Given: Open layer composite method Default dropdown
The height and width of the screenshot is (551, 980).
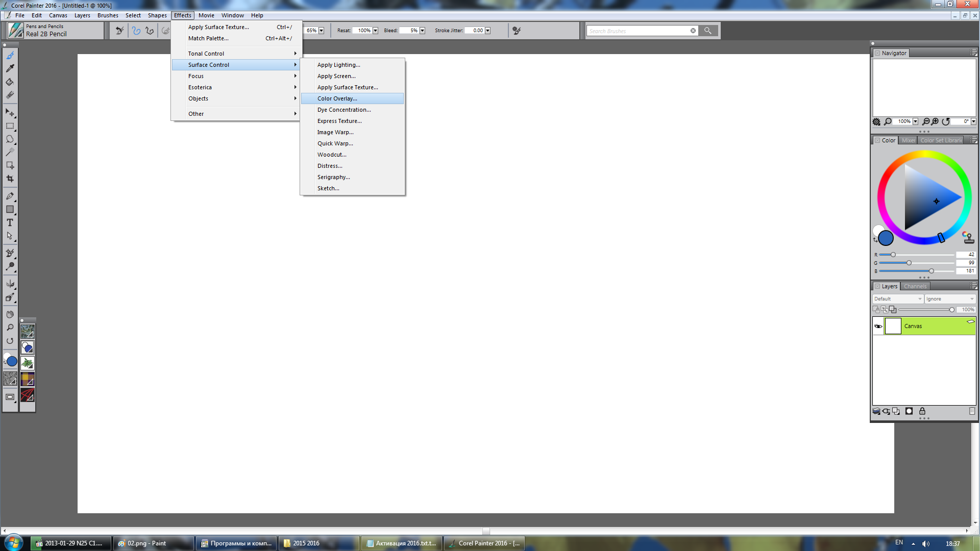Looking at the screenshot, I should [x=898, y=299].
